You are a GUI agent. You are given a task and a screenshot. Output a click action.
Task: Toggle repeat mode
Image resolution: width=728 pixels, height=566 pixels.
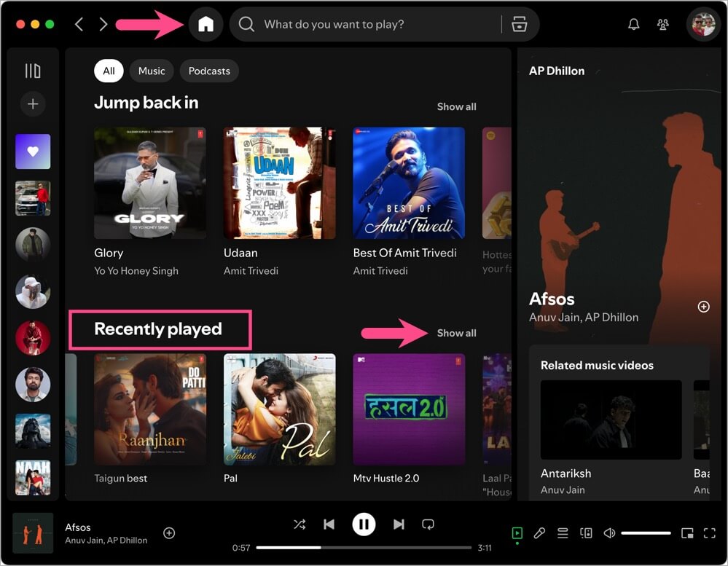click(x=428, y=524)
